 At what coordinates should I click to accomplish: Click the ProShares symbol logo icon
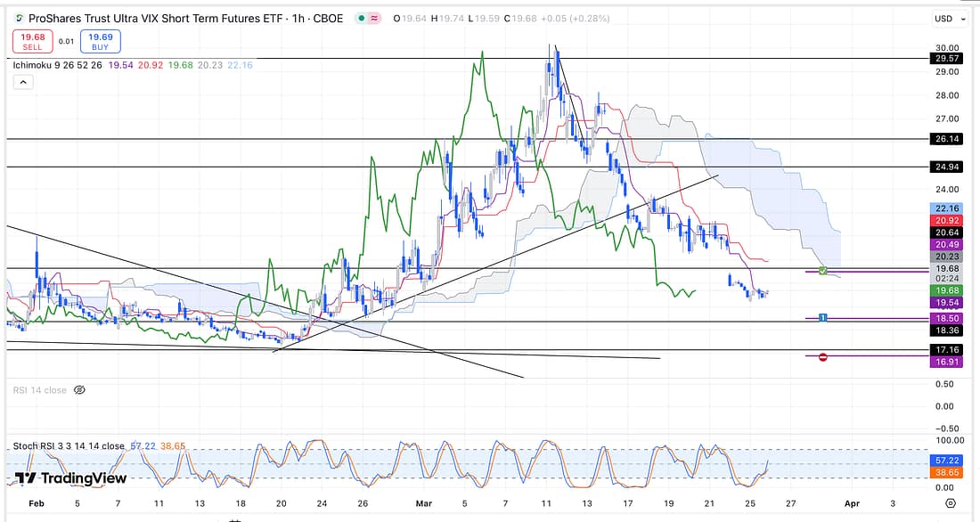coord(19,18)
